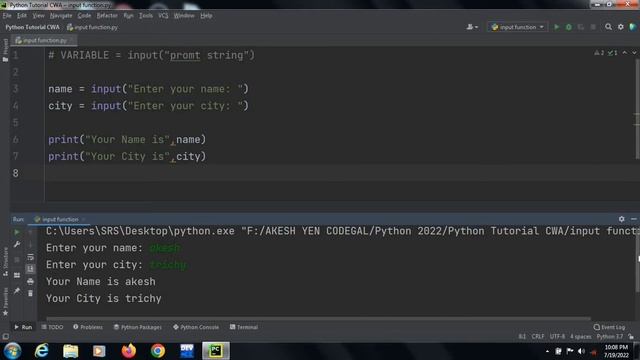Open the Event Log
The height and width of the screenshot is (360, 640).
tap(609, 327)
